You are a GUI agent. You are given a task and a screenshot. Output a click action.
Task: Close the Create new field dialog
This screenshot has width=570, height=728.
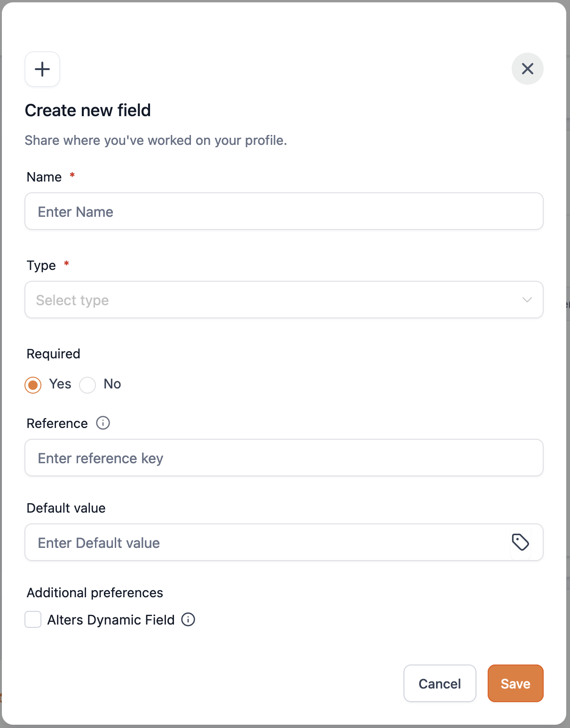click(x=527, y=69)
